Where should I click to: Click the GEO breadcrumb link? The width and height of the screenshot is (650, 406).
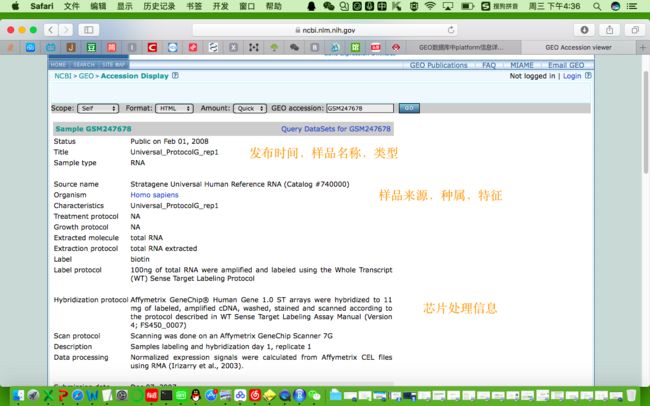[86, 76]
